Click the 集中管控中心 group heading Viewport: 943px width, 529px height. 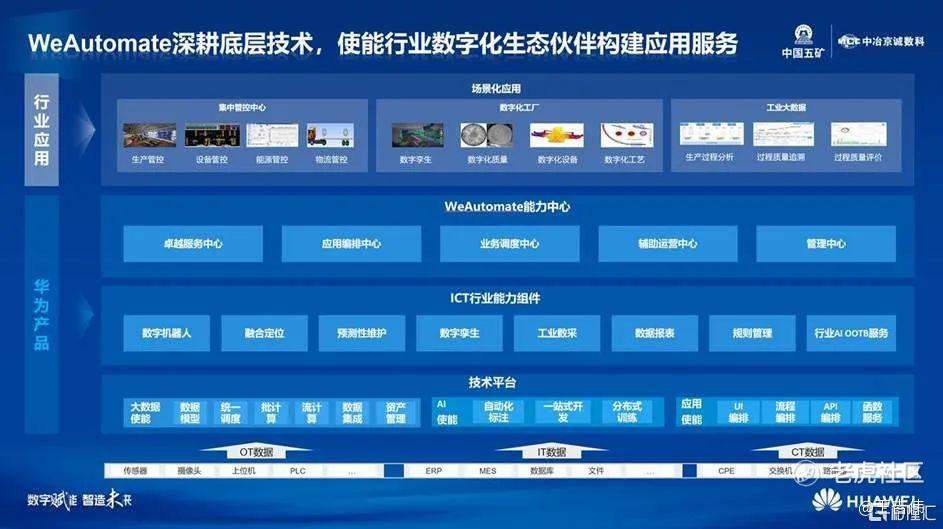(242, 108)
